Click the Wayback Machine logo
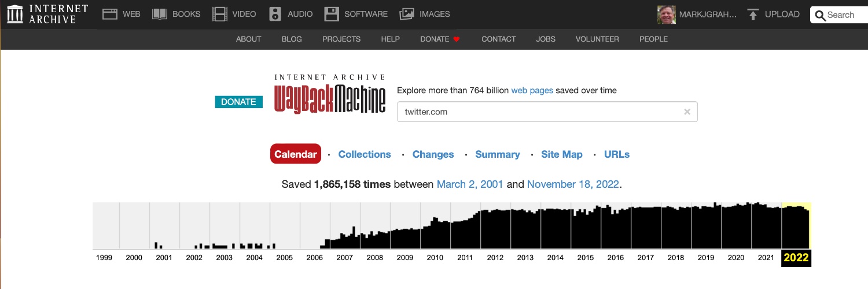The width and height of the screenshot is (868, 289). click(x=330, y=94)
